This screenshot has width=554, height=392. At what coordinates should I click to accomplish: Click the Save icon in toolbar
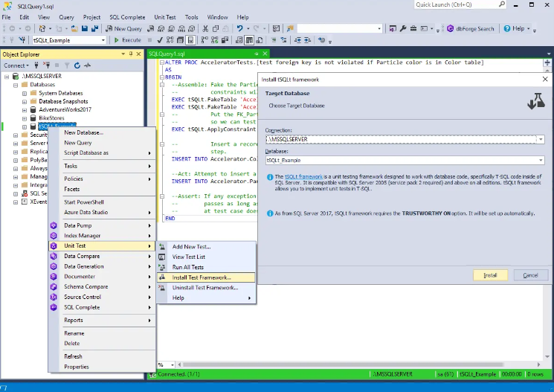[85, 28]
